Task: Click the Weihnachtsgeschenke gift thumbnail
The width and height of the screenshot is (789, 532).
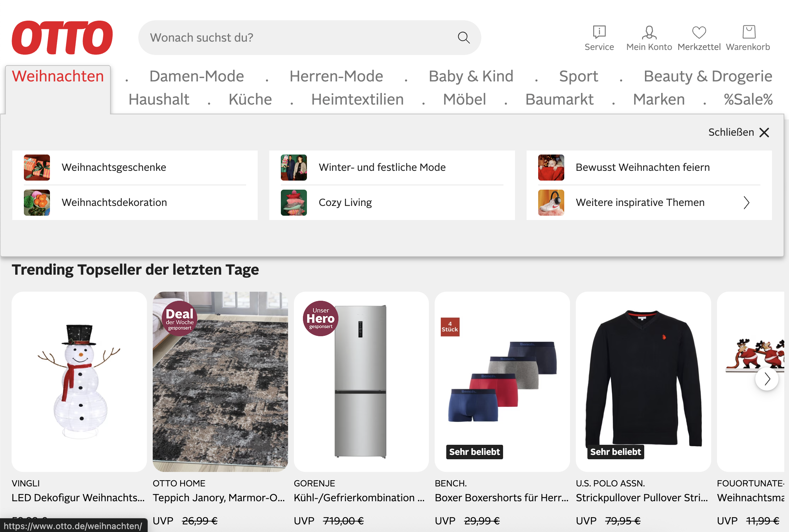Action: [x=37, y=168]
